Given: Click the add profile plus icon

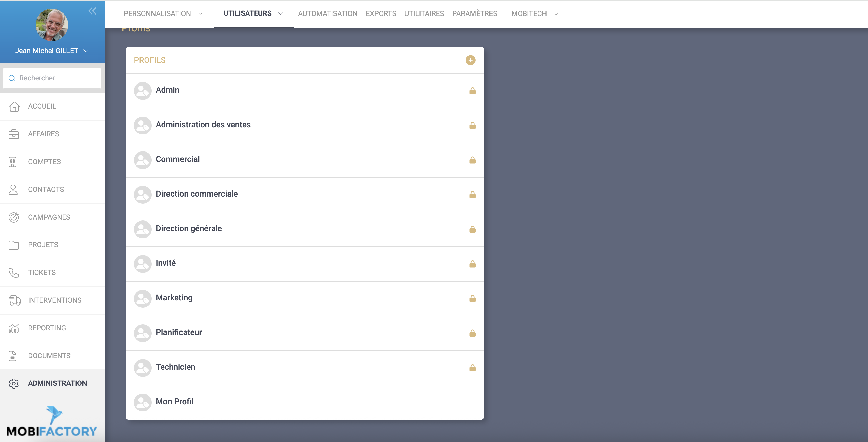Looking at the screenshot, I should tap(470, 60).
